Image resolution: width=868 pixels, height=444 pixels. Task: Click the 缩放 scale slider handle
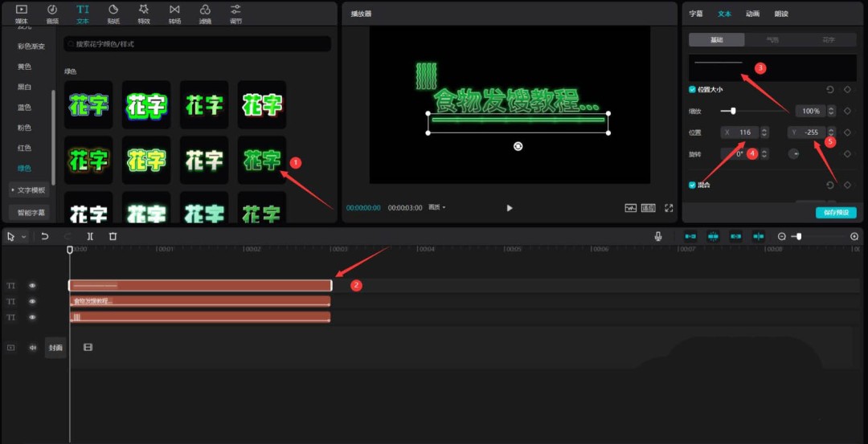(x=733, y=111)
